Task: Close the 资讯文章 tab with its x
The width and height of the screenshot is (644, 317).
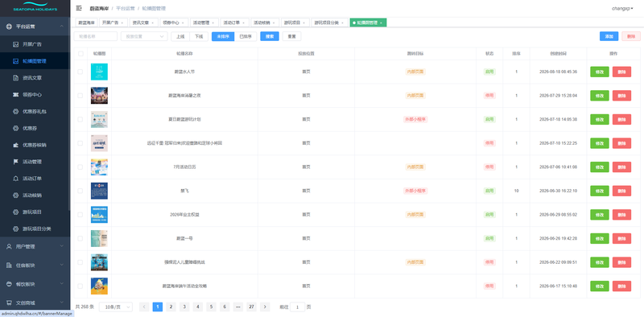Action: [x=153, y=23]
